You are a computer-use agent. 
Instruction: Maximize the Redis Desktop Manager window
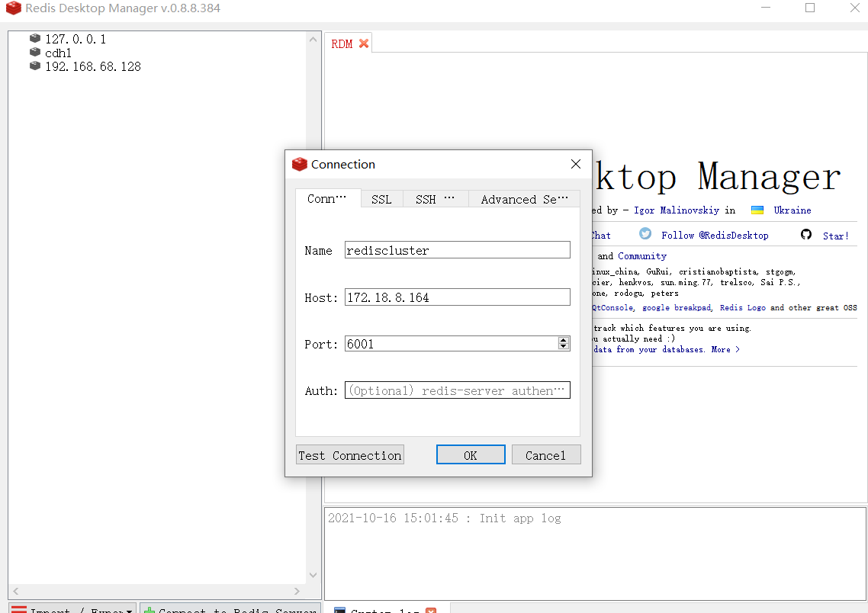click(810, 8)
